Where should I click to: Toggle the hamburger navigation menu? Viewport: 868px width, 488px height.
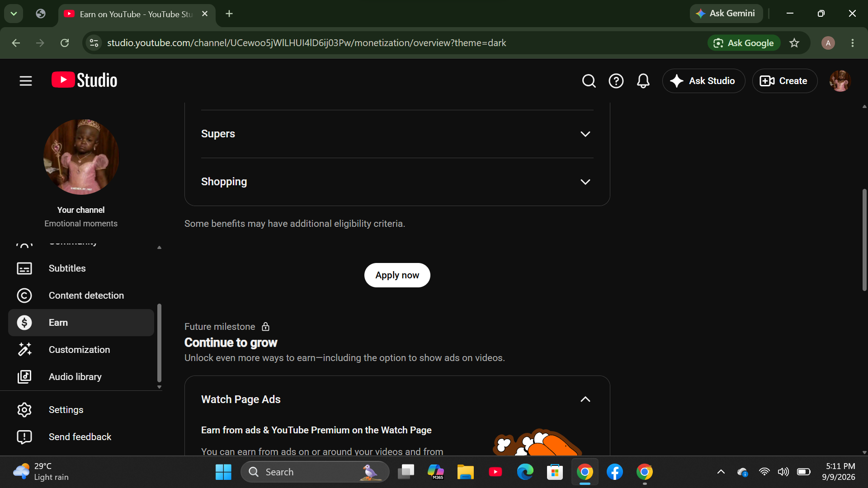coord(26,81)
